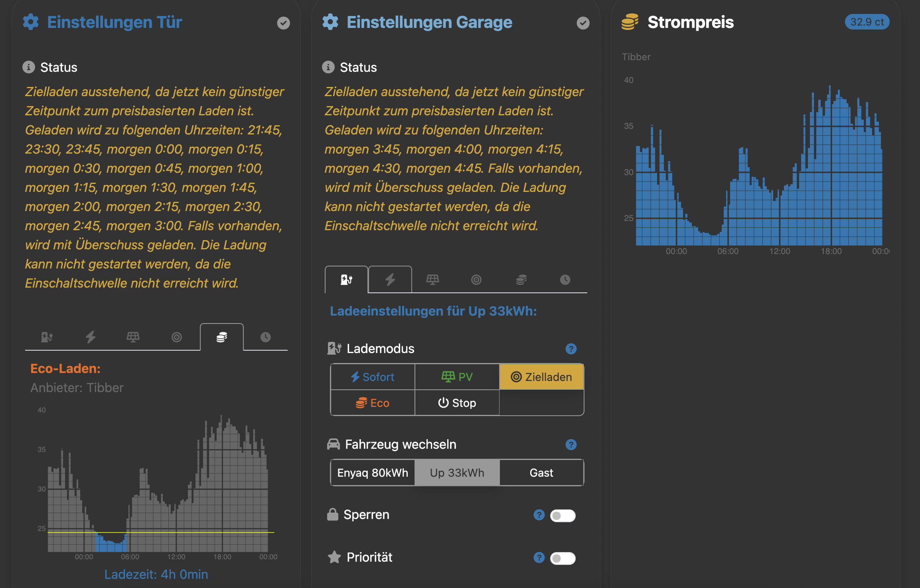Viewport: 920px width, 588px height.
Task: Click gear icon next to Einstellungen Garage
Action: pos(330,22)
